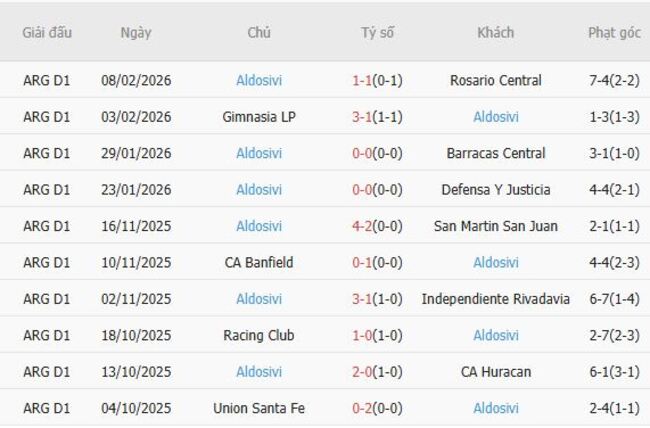Screen dimensions: 650x428
Task: Click the Tỷ số column header
Action: (377, 32)
